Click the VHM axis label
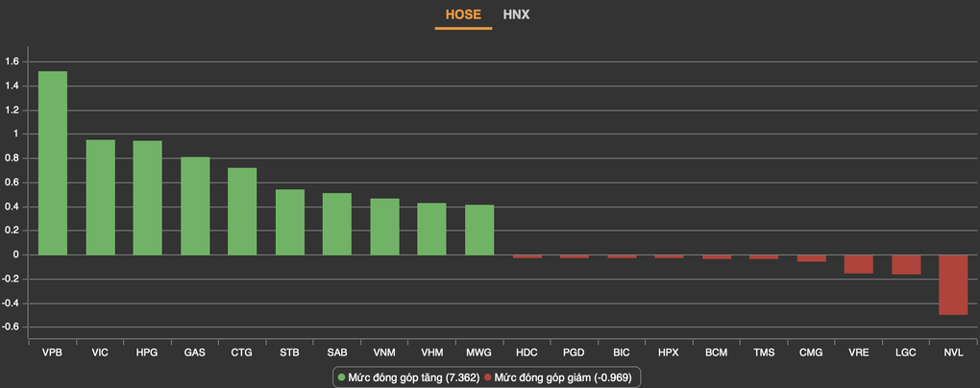980x388 pixels. [432, 353]
